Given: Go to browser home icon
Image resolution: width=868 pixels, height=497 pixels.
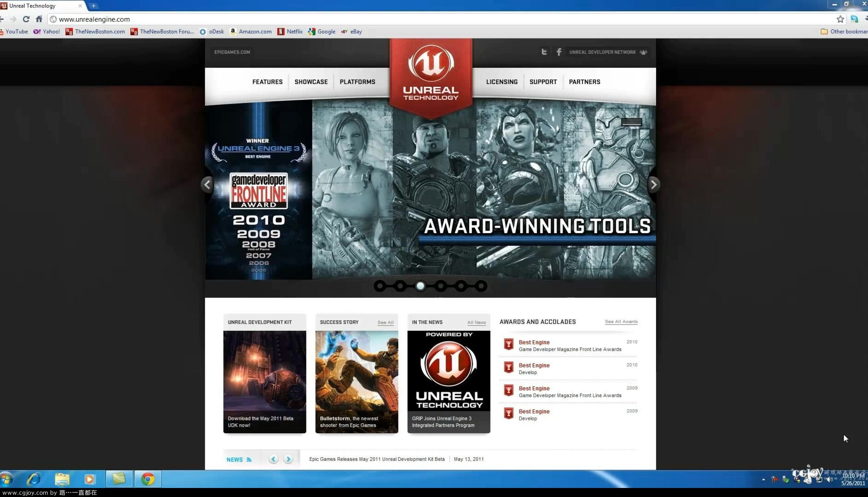Looking at the screenshot, I should pos(39,19).
